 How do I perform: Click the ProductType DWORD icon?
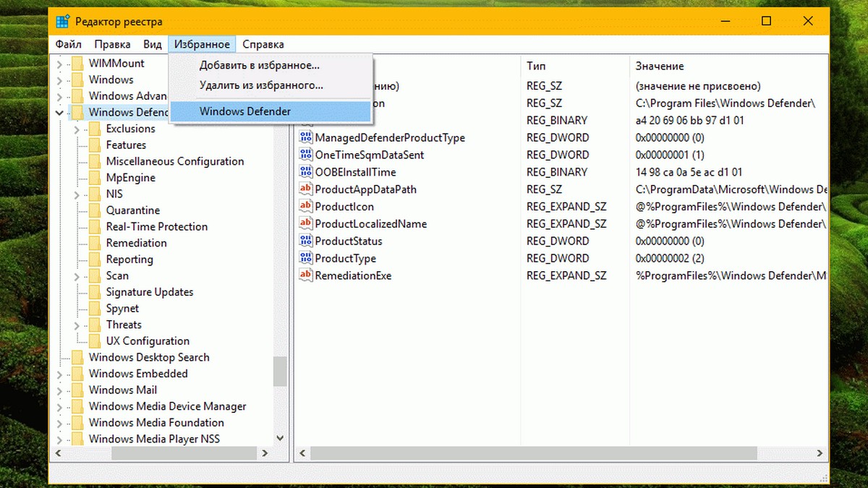305,258
